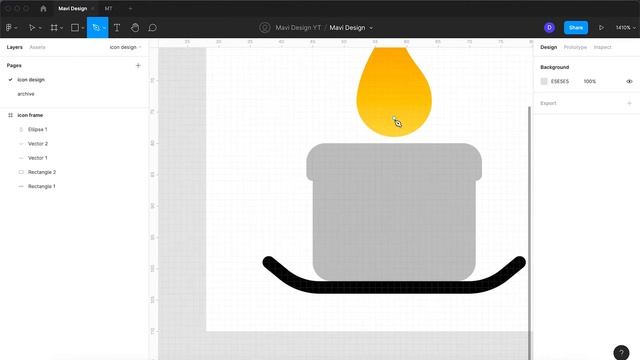Open the Frame tools dropdown arrow
This screenshot has width=640, height=360.
[x=61, y=28]
